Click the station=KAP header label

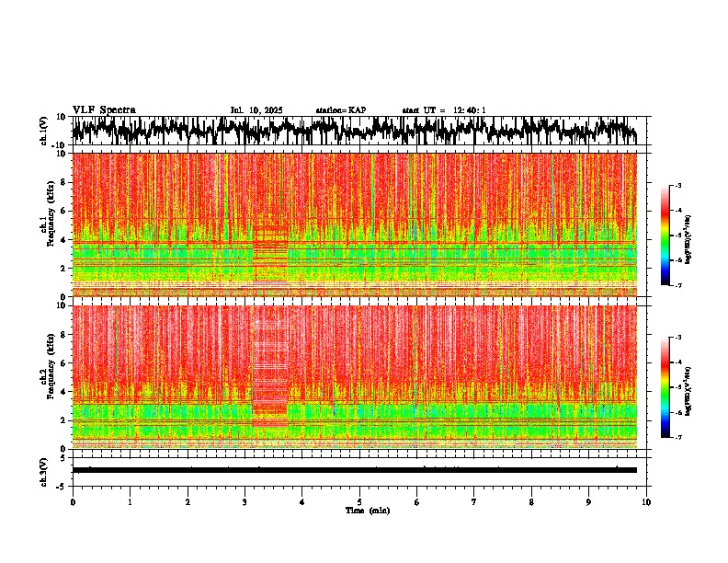click(341, 110)
